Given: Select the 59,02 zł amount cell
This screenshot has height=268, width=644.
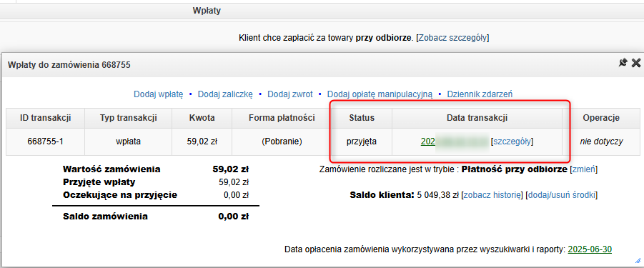Looking at the screenshot, I should point(202,142).
